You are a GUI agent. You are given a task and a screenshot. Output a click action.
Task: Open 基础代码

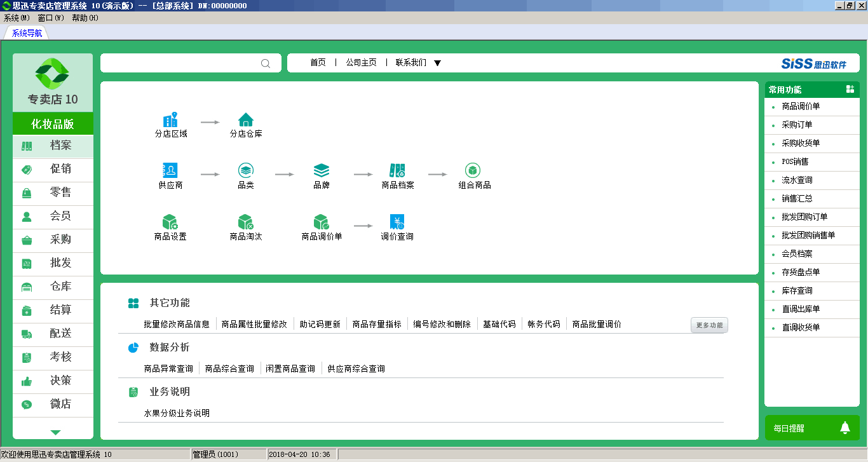(499, 324)
